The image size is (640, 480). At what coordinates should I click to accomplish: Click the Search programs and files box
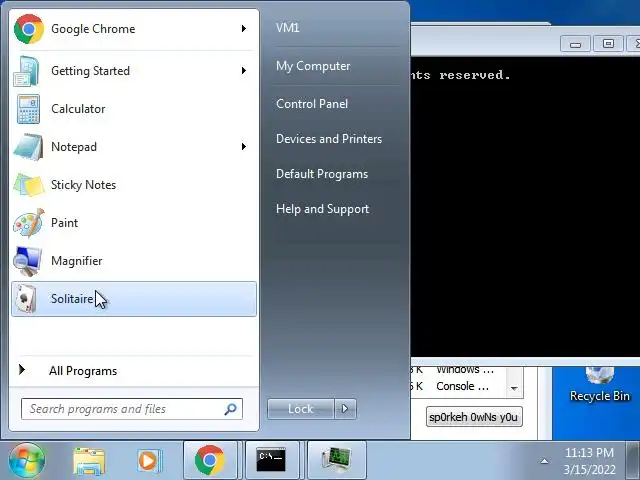coord(132,409)
